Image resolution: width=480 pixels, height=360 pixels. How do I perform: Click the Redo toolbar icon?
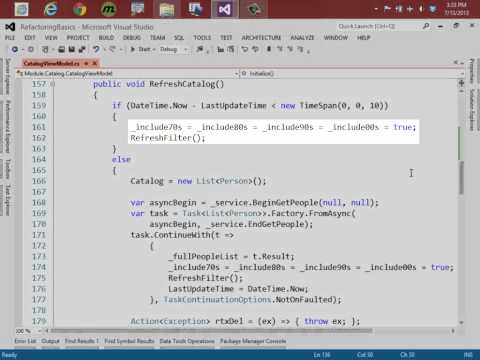[x=112, y=49]
